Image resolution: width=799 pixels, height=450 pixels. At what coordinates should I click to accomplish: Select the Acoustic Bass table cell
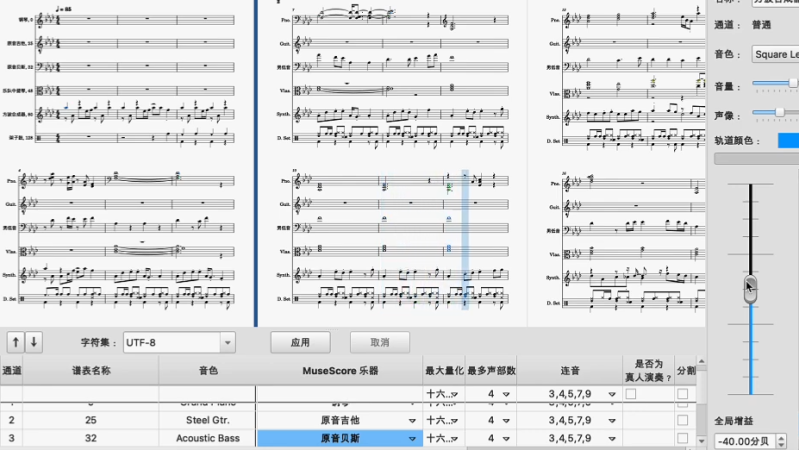point(208,438)
